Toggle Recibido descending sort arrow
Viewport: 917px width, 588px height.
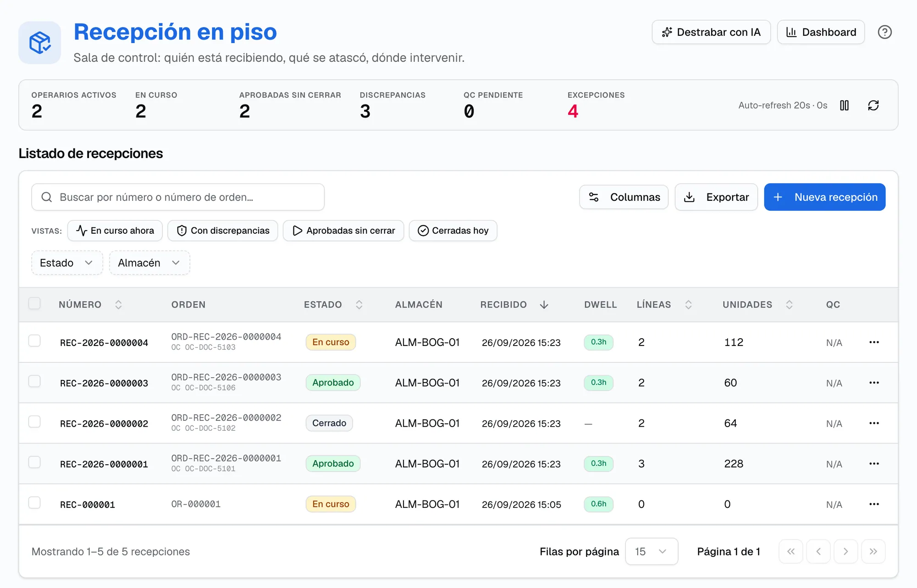544,305
